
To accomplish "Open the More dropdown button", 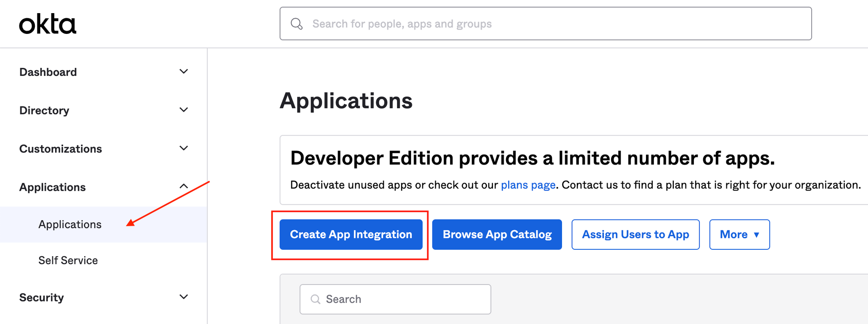I will [x=739, y=235].
